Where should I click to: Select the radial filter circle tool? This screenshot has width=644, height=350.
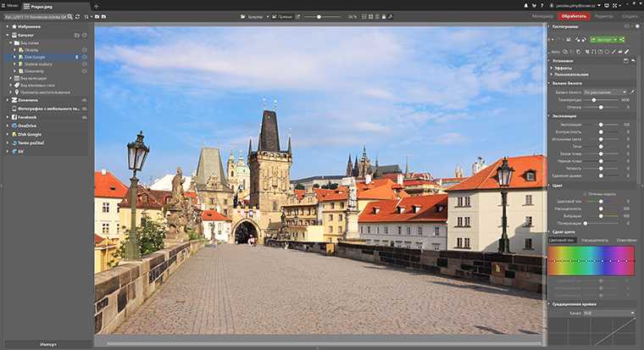(x=607, y=52)
